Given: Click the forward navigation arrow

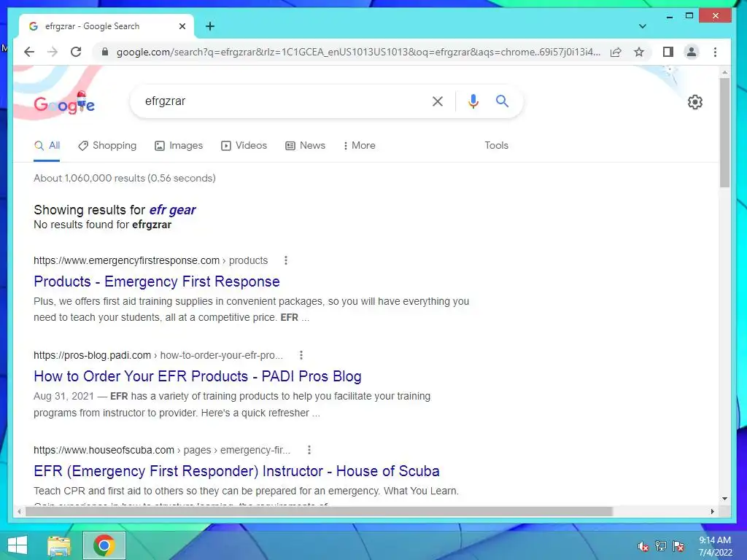Looking at the screenshot, I should click(53, 52).
